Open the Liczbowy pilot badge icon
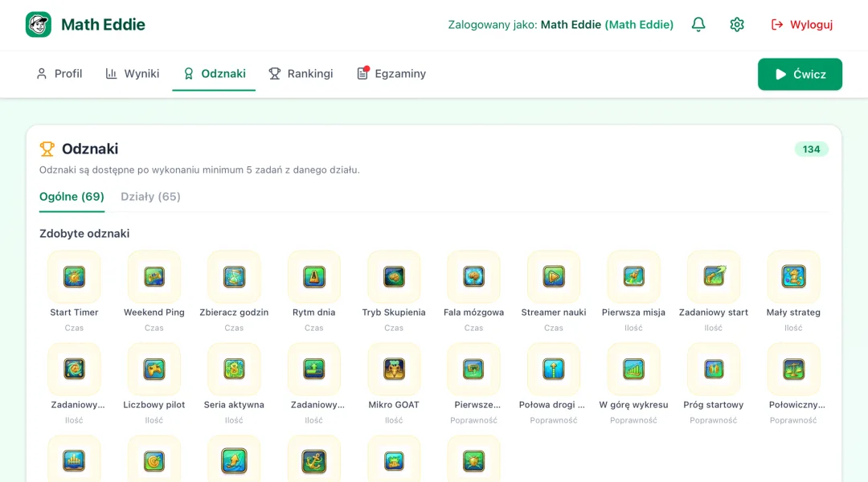 point(154,369)
